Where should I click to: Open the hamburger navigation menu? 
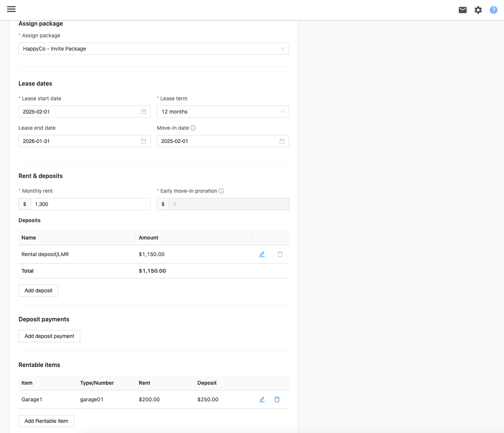tap(11, 9)
